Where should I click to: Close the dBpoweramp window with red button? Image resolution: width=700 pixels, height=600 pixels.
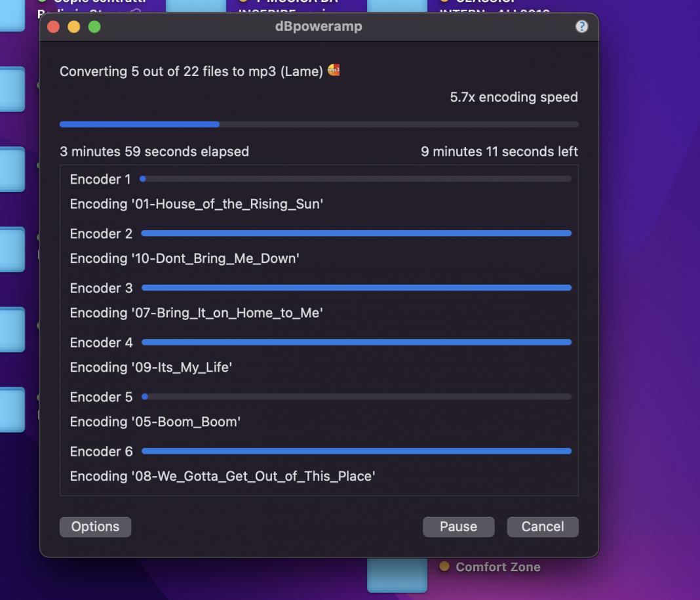tap(54, 27)
